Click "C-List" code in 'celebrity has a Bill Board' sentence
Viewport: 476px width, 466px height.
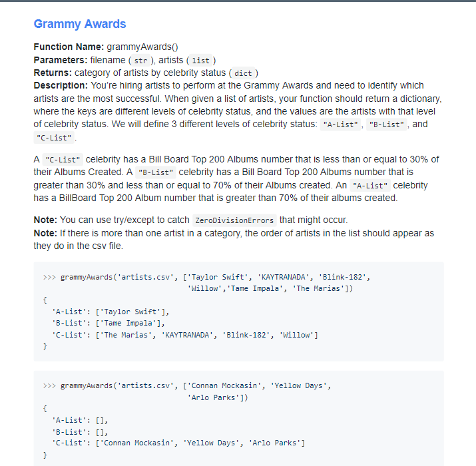pos(63,160)
